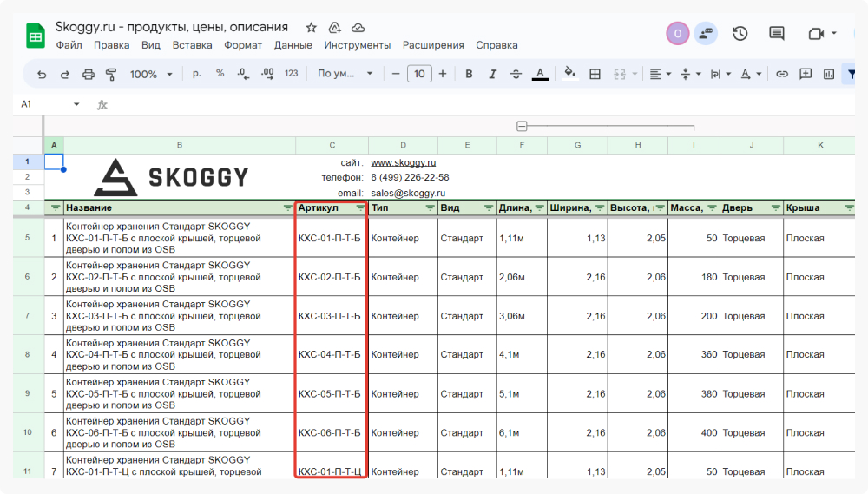The image size is (868, 494).
Task: Click the Undo arrow in toolbar
Action: [x=42, y=75]
